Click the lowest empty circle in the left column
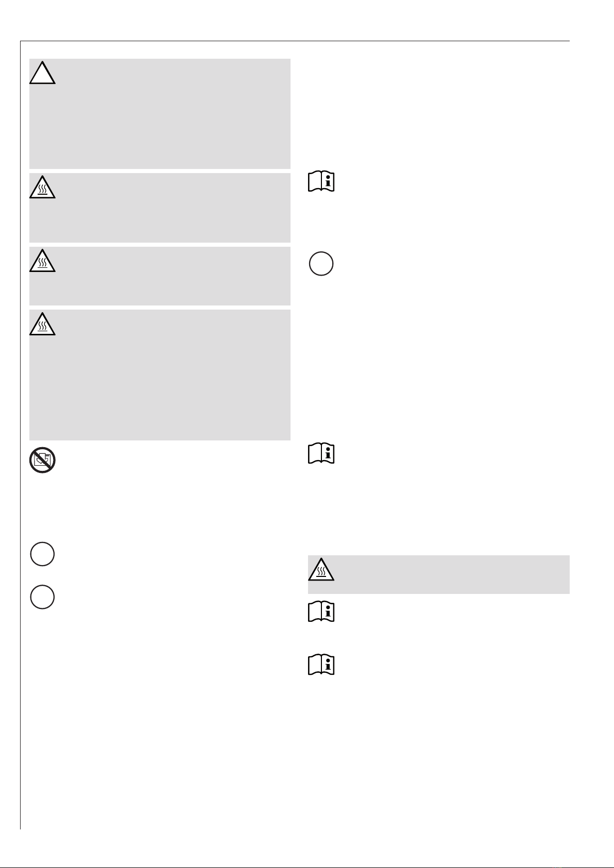Screen dimensions: 614x868 click(x=42, y=597)
